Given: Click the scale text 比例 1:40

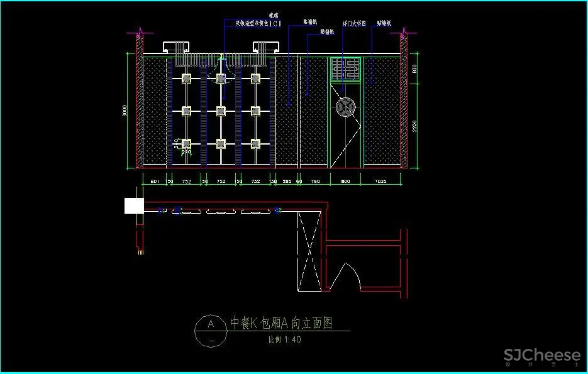Looking at the screenshot, I should click(284, 340).
